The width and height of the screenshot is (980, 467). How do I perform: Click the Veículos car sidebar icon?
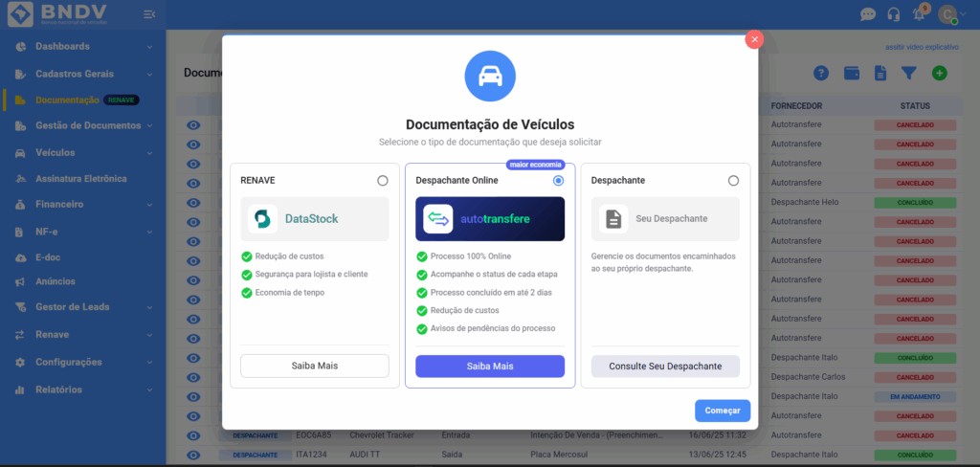click(20, 153)
